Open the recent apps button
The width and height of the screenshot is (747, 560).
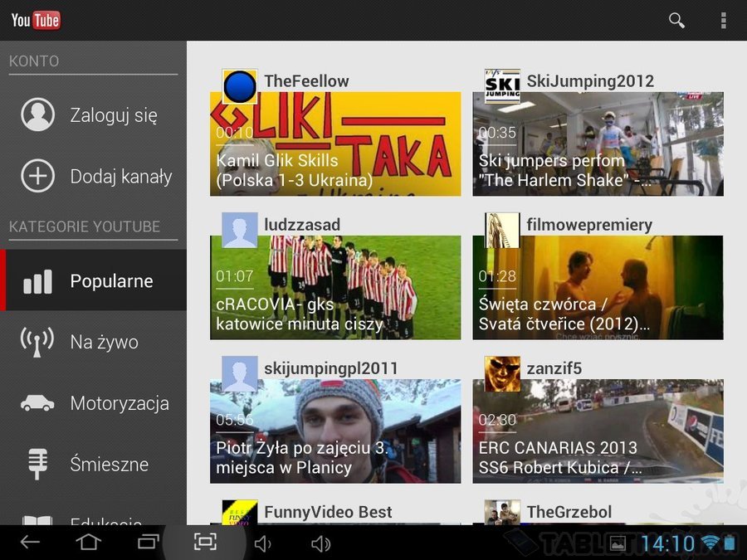click(x=149, y=542)
